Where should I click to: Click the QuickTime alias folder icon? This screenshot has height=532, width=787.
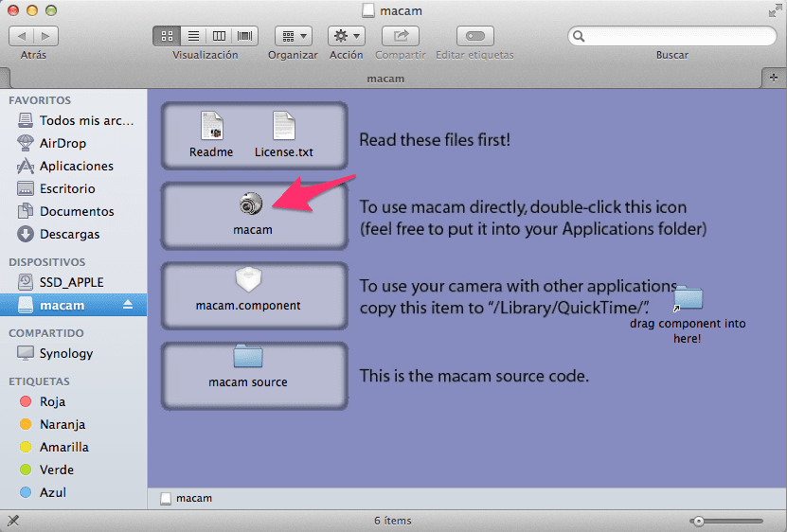(688, 298)
